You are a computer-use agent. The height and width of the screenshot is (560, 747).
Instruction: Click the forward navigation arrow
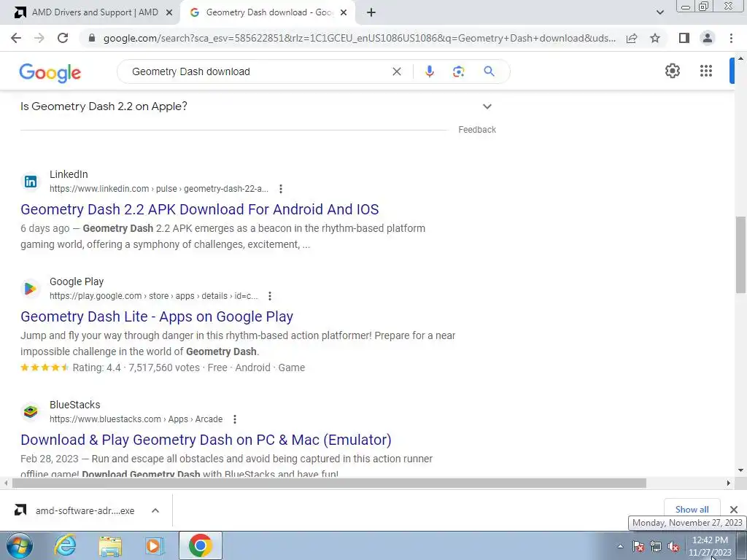39,38
